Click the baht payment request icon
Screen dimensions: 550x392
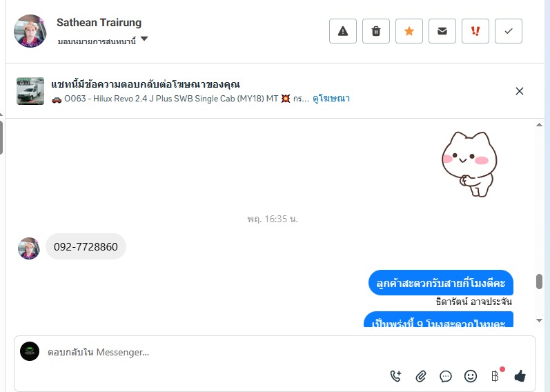click(495, 376)
